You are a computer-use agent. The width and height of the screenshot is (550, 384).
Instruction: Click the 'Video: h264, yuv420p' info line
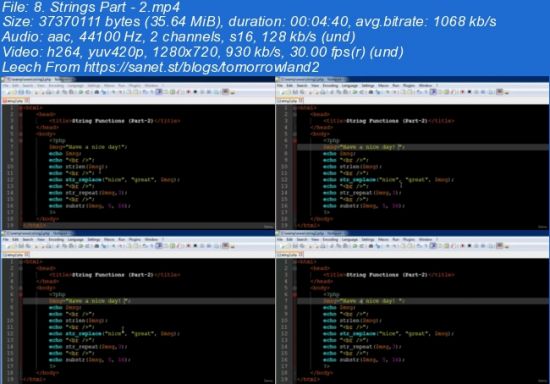[x=203, y=52]
